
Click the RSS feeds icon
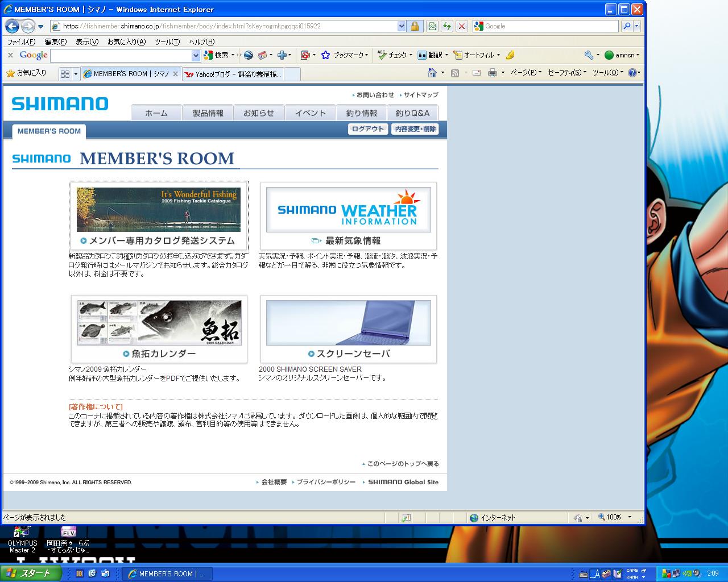pyautogui.click(x=455, y=73)
